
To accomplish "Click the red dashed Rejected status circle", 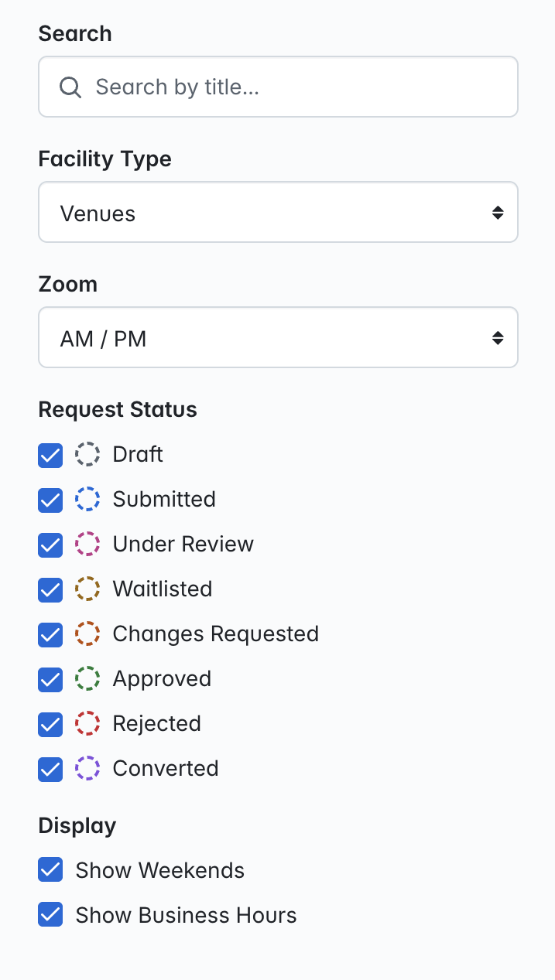I will point(87,723).
